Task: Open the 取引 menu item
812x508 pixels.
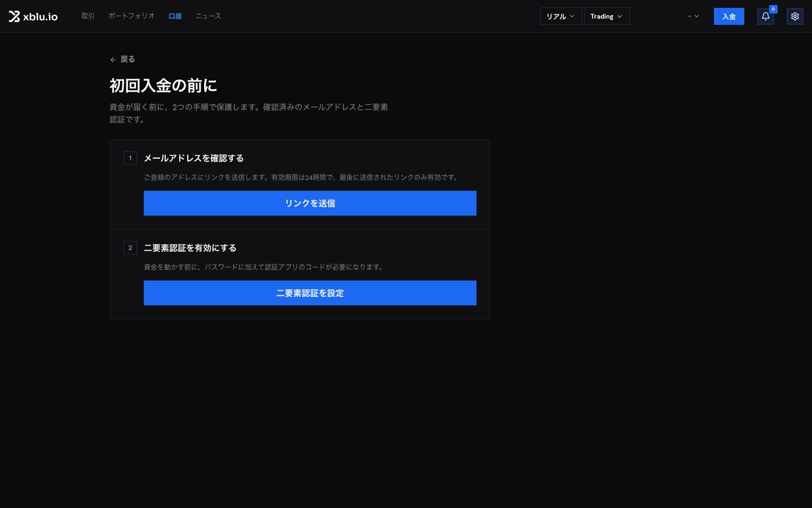Action: [x=88, y=16]
